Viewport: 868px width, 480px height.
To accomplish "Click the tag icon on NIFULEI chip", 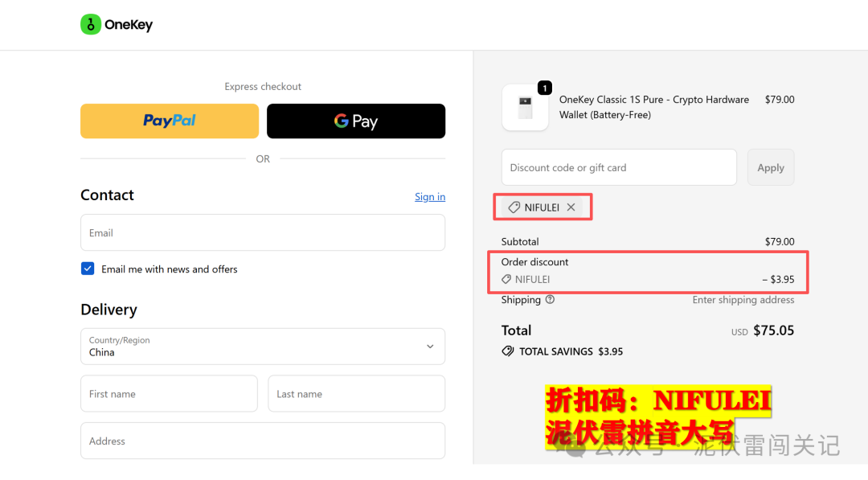I will 514,207.
